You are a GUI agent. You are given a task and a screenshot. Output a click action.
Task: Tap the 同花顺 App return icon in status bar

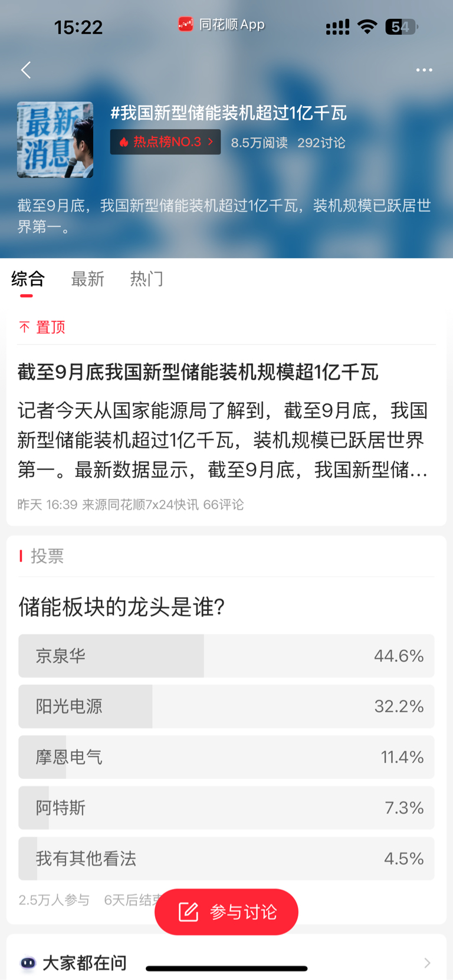[186, 25]
